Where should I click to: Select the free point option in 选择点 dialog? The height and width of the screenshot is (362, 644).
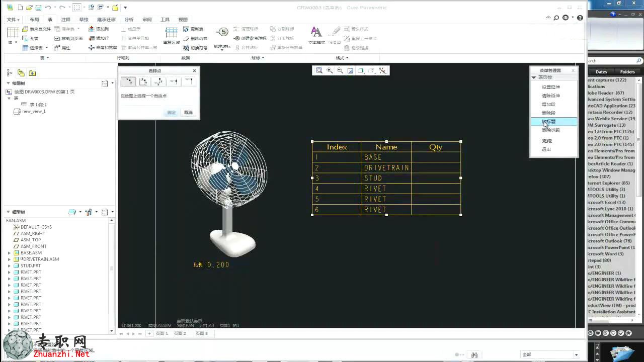click(128, 81)
